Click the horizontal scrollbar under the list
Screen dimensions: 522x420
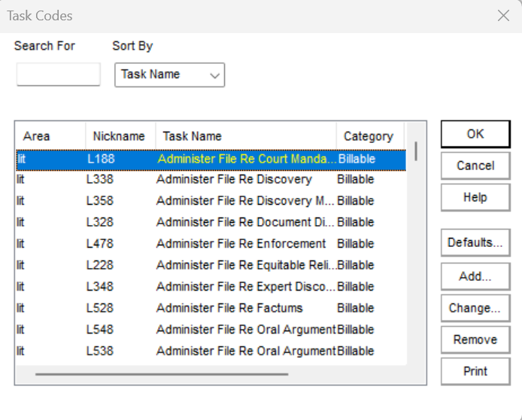161,373
